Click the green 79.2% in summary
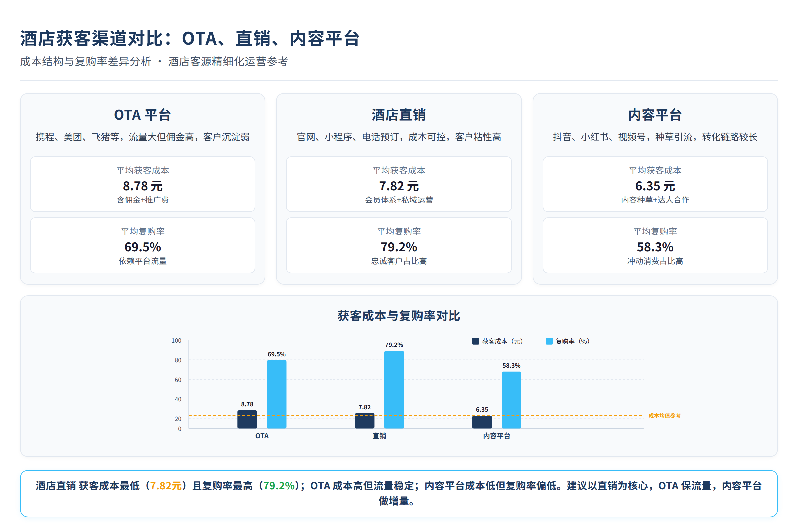This screenshot has height=532, width=798. click(x=279, y=486)
